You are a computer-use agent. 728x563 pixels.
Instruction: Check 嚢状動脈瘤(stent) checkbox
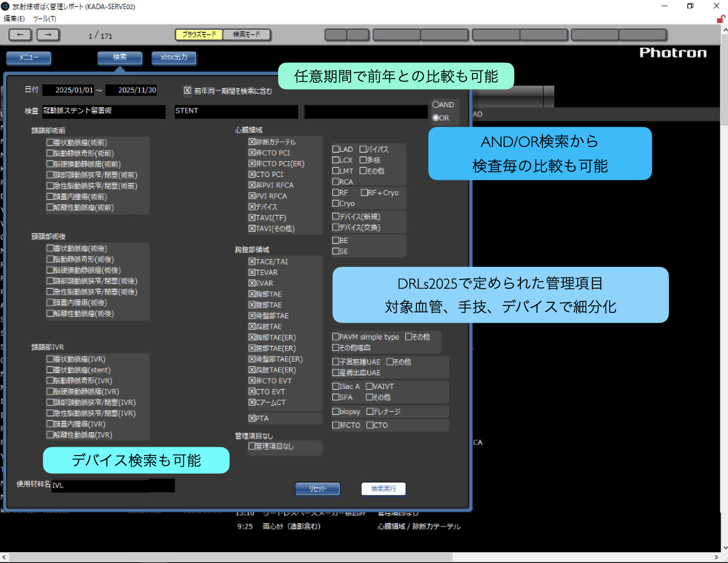[x=50, y=370]
